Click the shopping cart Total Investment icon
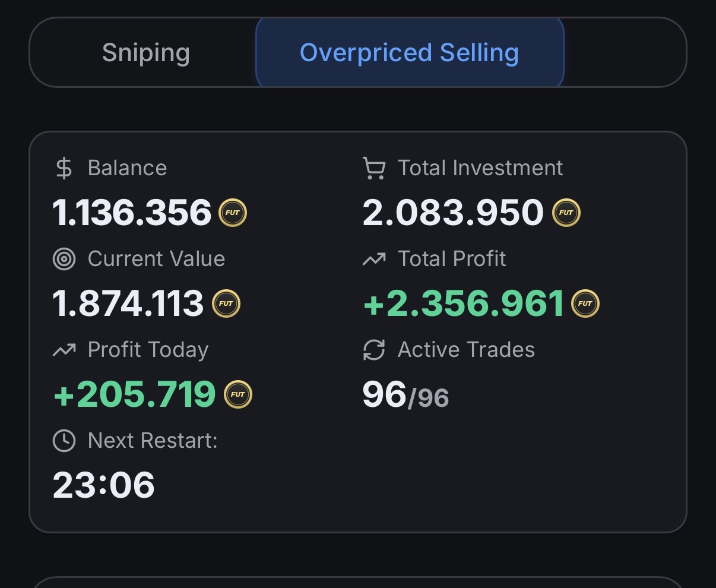Image resolution: width=716 pixels, height=588 pixels. point(374,168)
